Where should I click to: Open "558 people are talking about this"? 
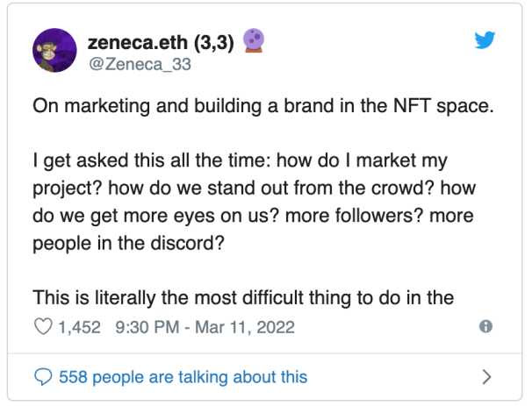coord(183,377)
